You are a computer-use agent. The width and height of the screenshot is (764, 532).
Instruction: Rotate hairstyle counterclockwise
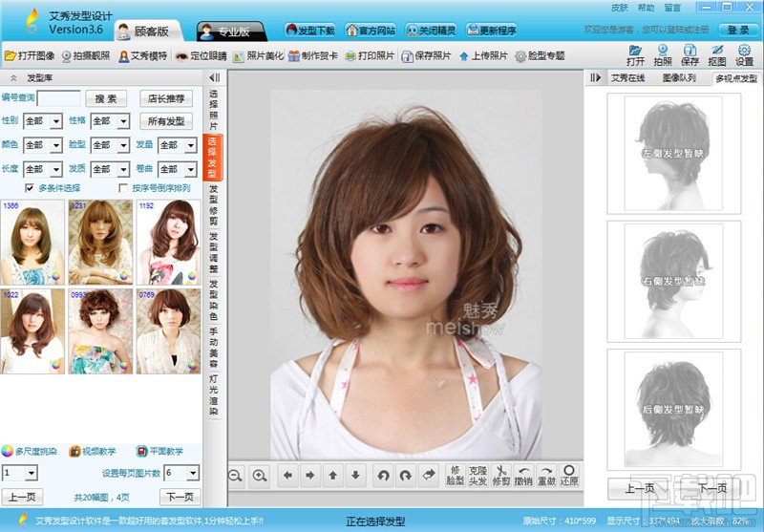tap(384, 475)
